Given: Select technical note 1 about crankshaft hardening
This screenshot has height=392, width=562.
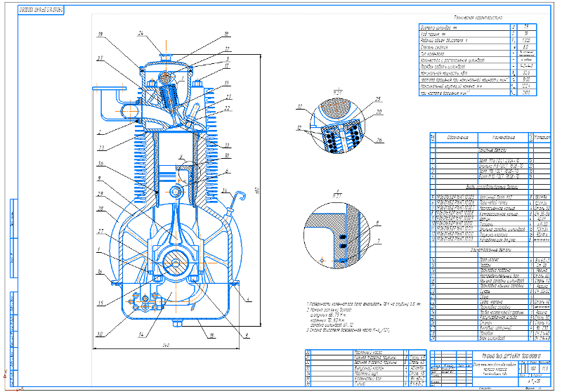Looking at the screenshot, I should click(x=363, y=304).
